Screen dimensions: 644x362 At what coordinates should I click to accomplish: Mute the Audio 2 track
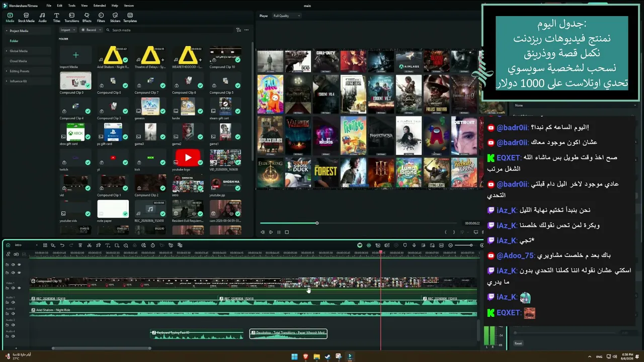click(x=14, y=313)
